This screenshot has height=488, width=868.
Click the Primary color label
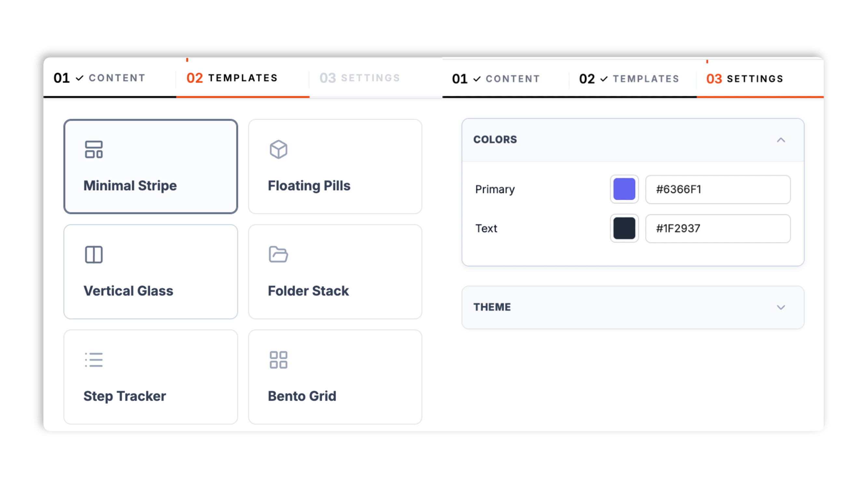tap(495, 190)
